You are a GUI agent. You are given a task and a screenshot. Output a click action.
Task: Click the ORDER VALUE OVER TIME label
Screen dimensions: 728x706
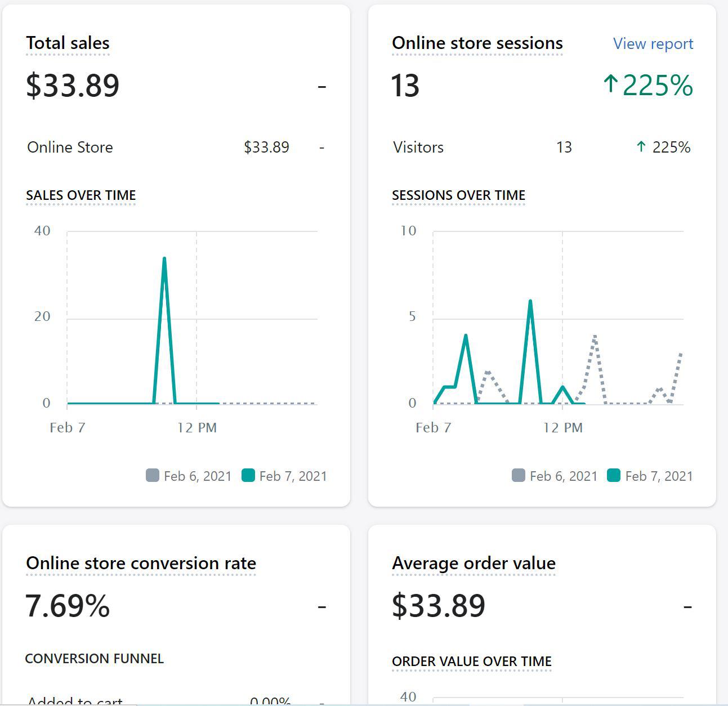(x=472, y=662)
